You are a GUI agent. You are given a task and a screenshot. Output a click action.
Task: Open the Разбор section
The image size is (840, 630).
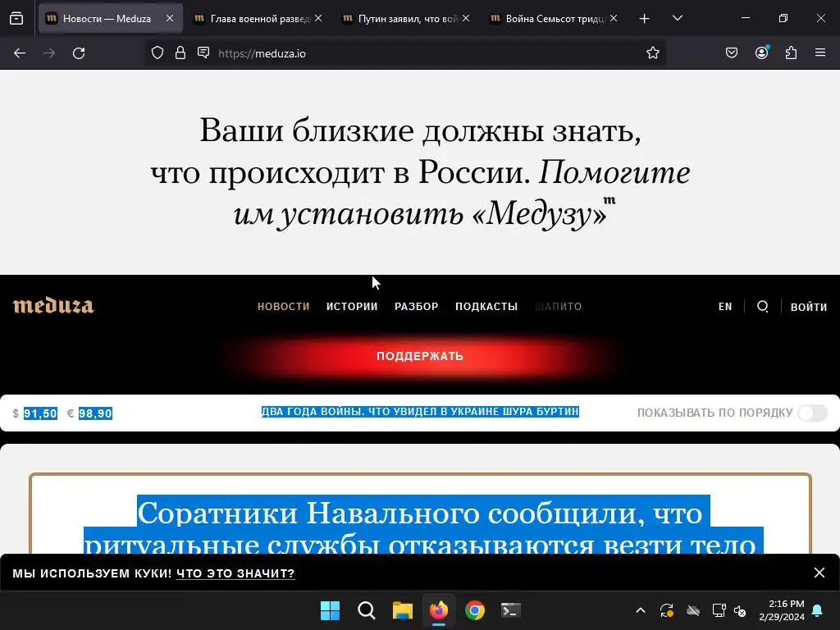click(x=416, y=307)
